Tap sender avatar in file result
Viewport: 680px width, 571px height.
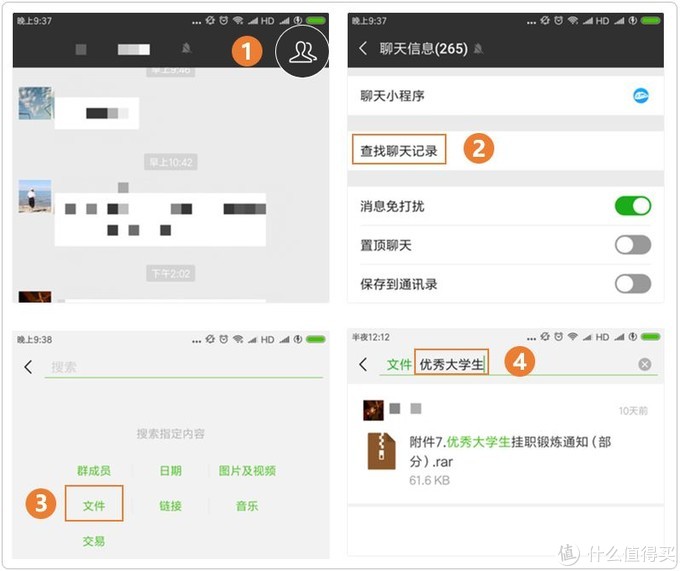point(373,410)
